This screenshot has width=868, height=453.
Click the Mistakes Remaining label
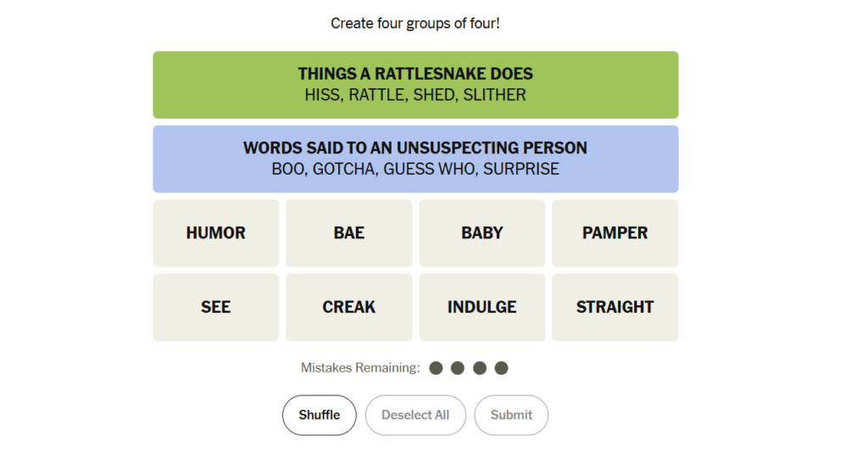(360, 368)
